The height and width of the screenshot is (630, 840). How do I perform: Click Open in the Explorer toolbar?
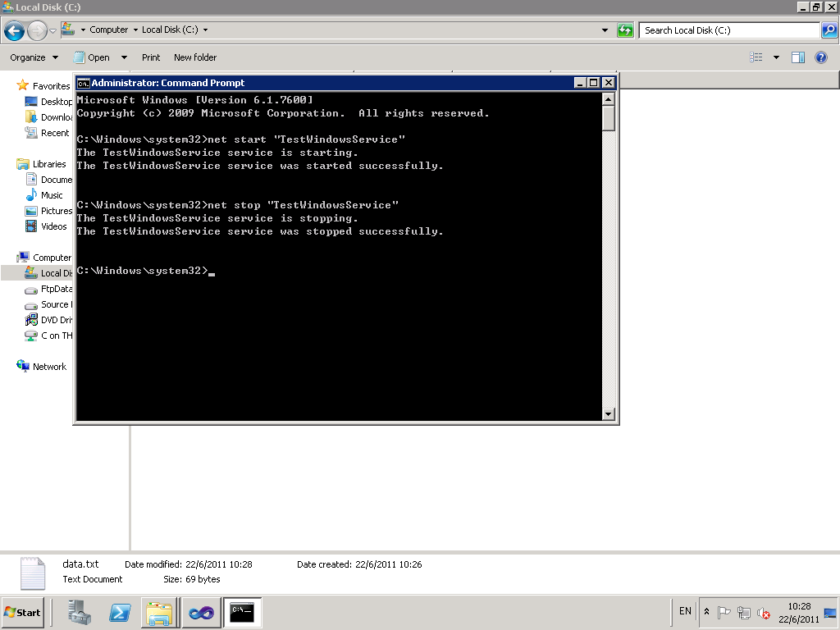pos(92,57)
